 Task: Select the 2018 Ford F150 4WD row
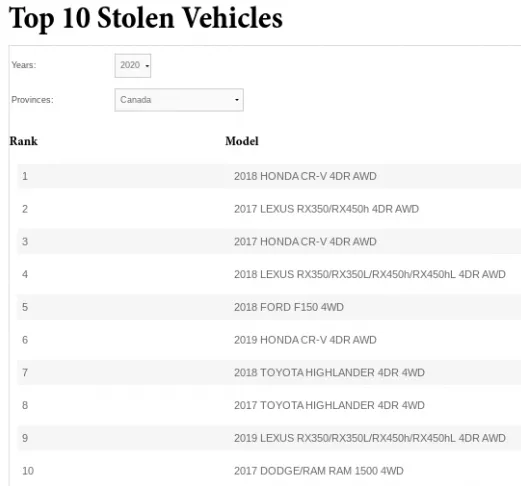point(269,307)
